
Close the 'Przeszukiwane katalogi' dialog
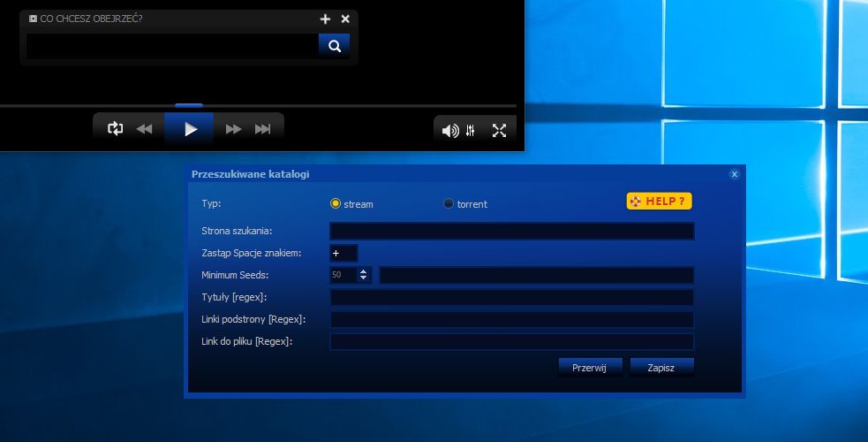[734, 174]
